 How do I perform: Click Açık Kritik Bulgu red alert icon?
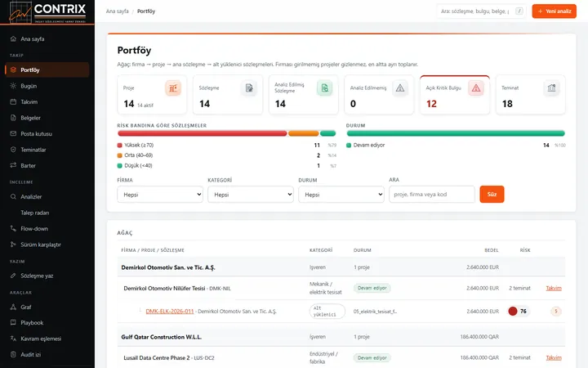click(x=476, y=88)
